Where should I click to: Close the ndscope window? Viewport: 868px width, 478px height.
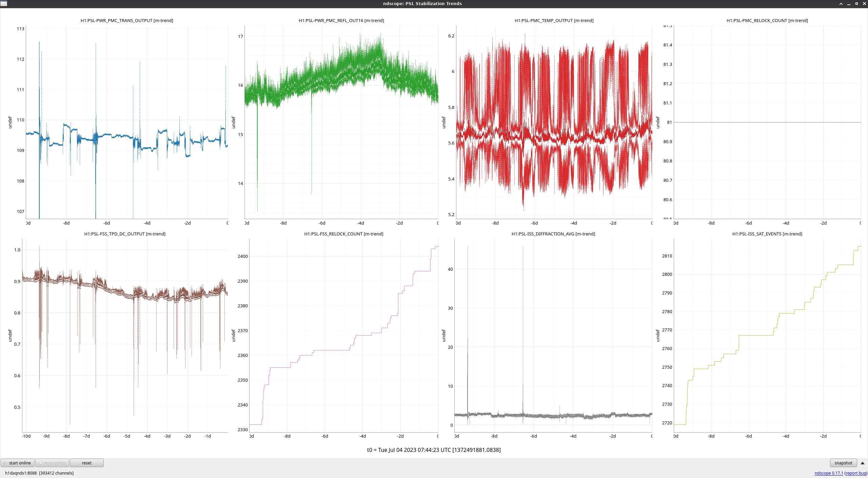864,3
